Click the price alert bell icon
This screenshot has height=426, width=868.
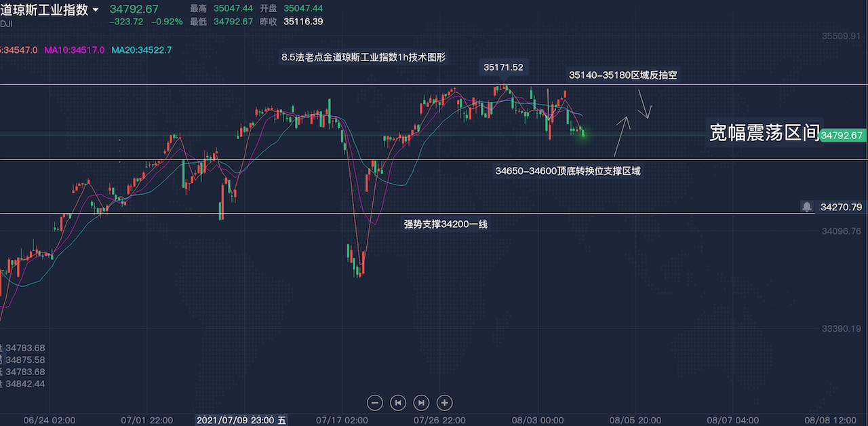807,206
